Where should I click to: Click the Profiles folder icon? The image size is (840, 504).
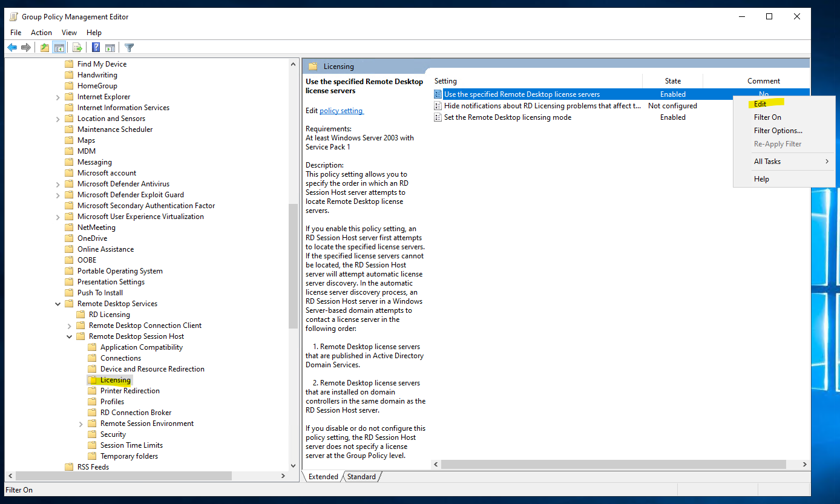92,402
